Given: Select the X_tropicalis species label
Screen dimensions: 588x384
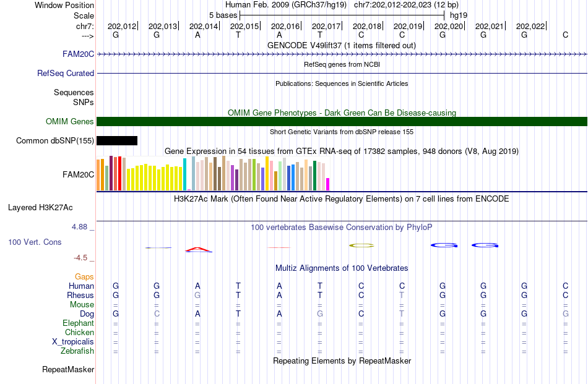Looking at the screenshot, I should 73,342.
